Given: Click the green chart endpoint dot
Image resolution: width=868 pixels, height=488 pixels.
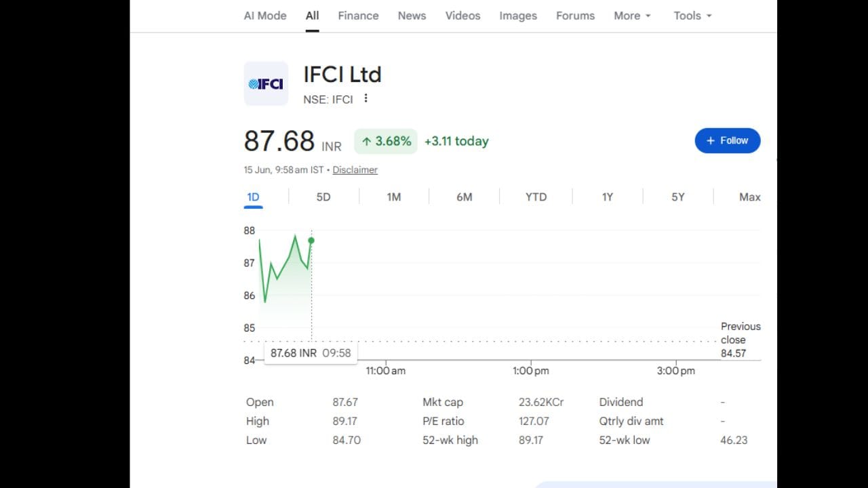Looking at the screenshot, I should click(311, 241).
